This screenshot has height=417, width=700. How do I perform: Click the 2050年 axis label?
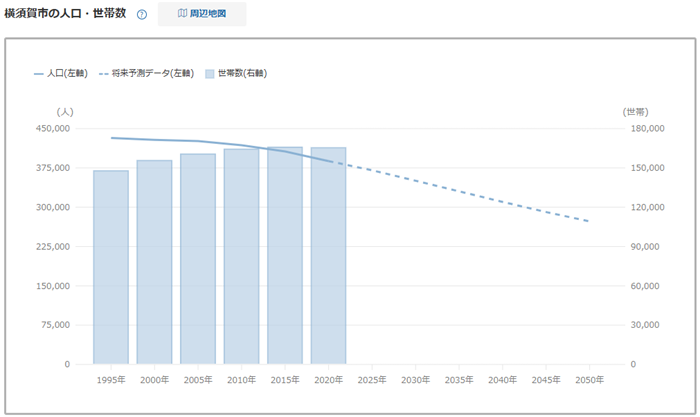[589, 380]
